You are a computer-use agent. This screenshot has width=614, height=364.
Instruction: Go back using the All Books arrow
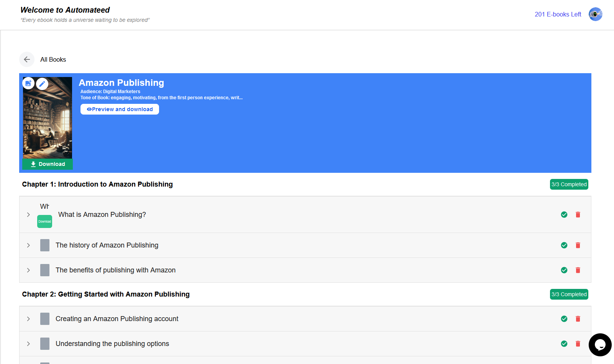point(27,59)
